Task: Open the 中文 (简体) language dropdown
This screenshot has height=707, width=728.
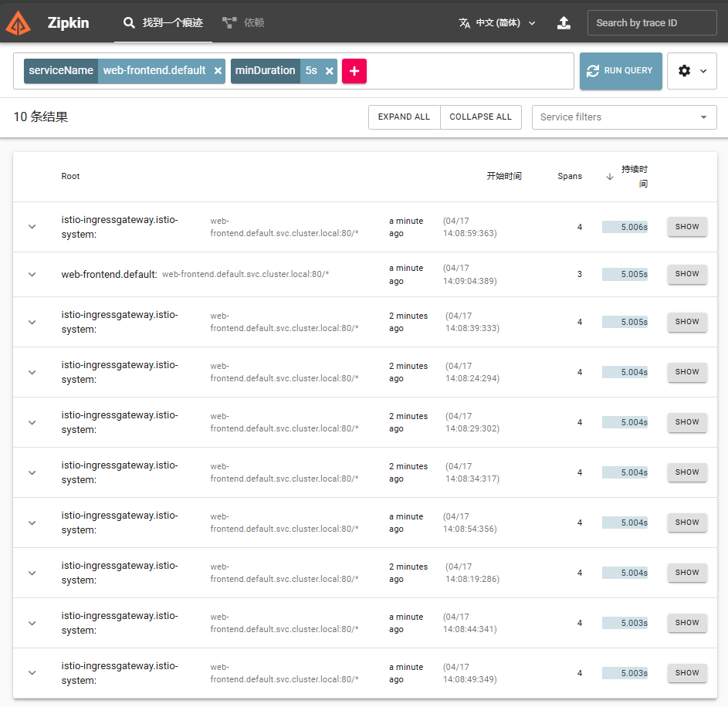Action: (x=497, y=22)
